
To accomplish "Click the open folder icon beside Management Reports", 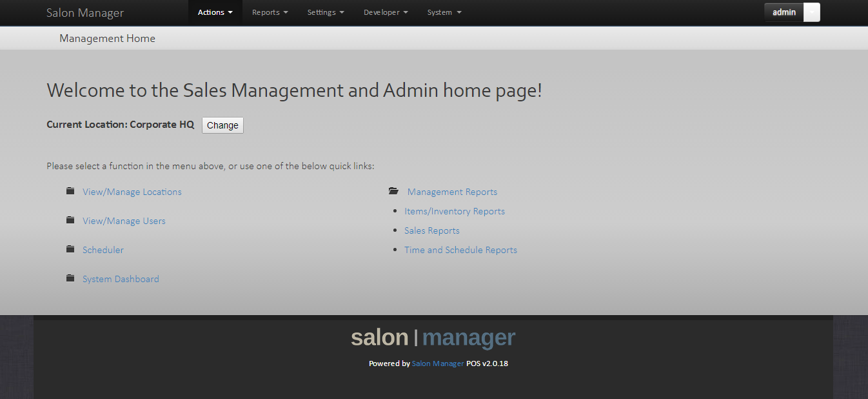I will point(394,190).
